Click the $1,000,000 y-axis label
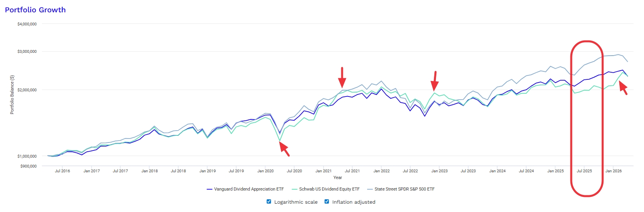 tap(27, 156)
